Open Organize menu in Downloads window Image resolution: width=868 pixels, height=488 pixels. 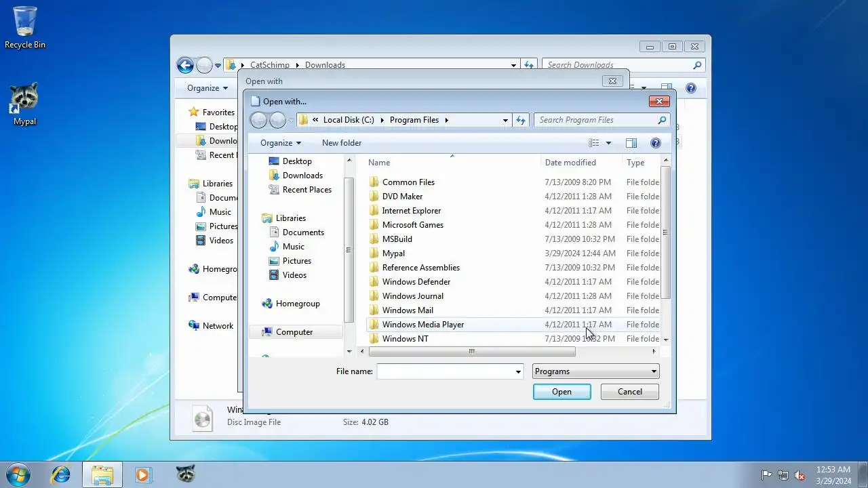[x=208, y=88]
